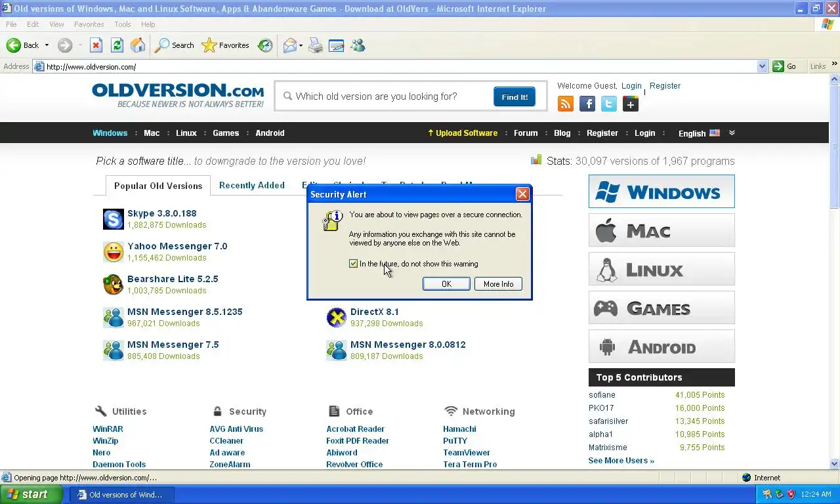The image size is (840, 504).
Task: Go to the Home page icon
Action: point(138,45)
